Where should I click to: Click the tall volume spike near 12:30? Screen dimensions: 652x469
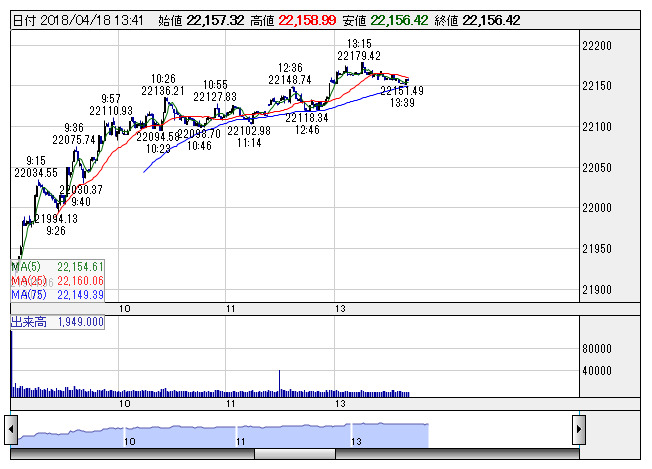click(x=279, y=383)
